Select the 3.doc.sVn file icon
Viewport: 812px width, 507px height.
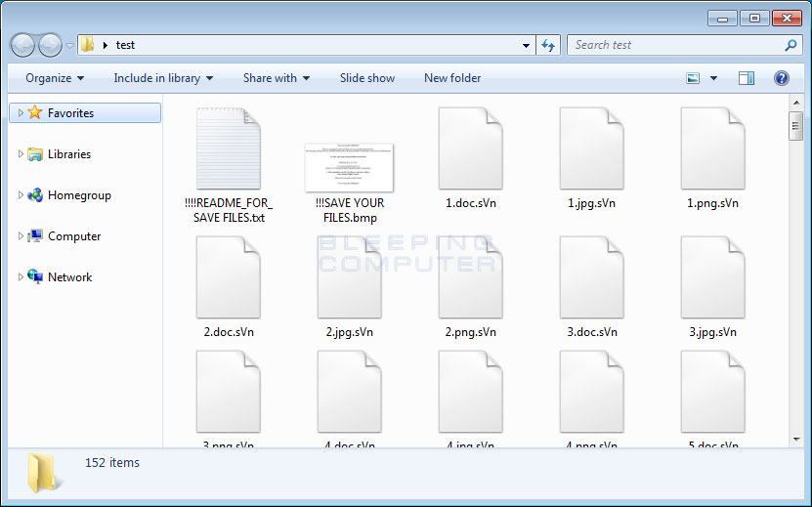(x=592, y=277)
